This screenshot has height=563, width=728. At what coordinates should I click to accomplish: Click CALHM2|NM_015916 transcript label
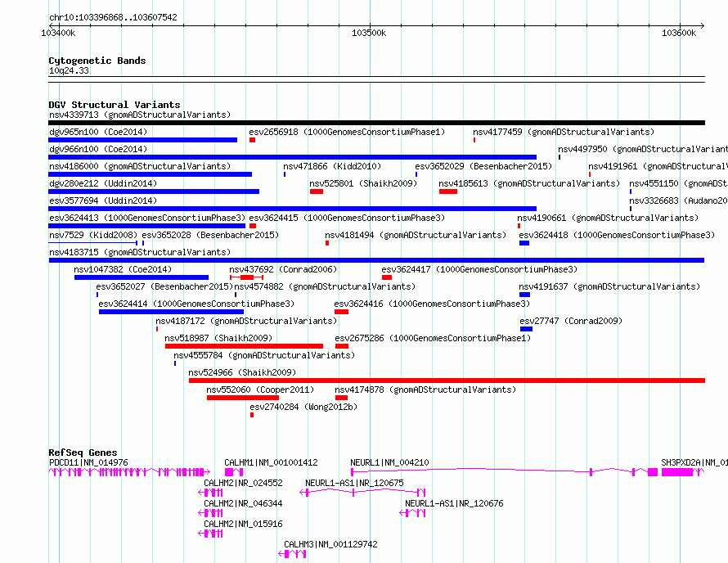coord(243,524)
